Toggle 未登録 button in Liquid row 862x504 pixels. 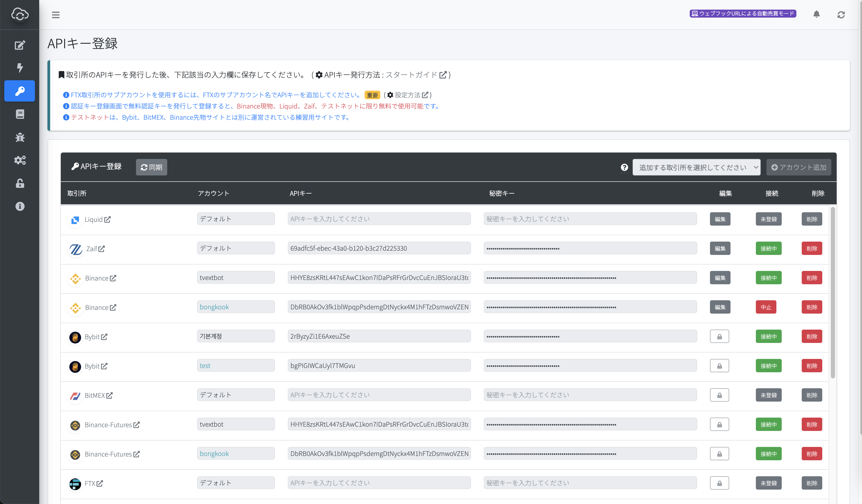(x=769, y=219)
